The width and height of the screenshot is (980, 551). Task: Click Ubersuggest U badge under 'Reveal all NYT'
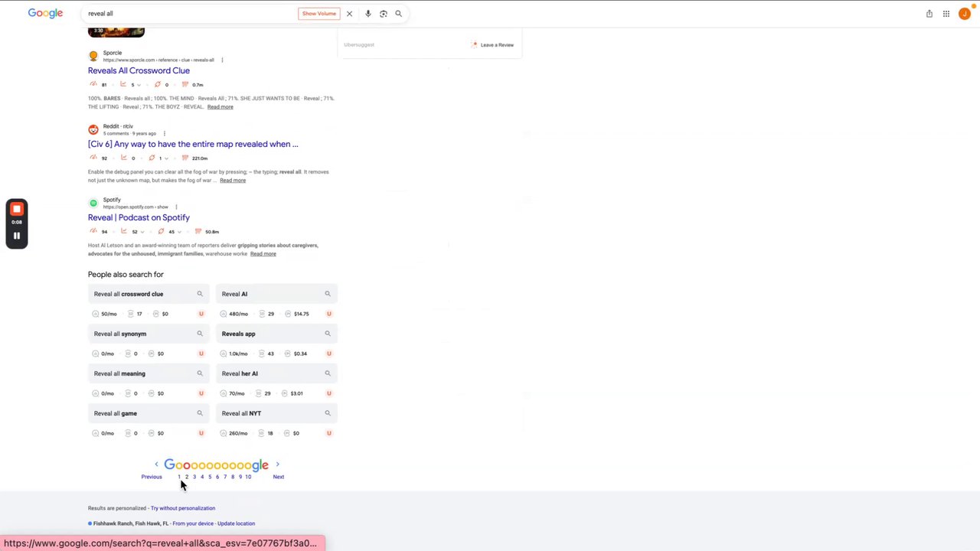point(329,433)
